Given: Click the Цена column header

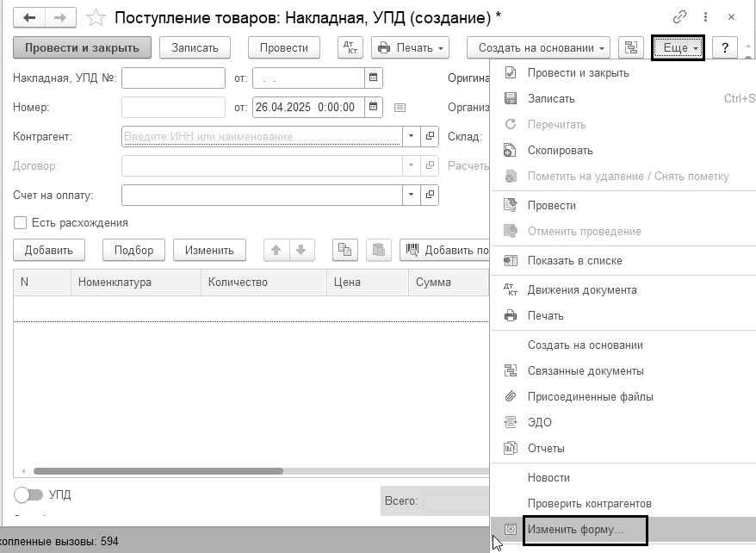Looking at the screenshot, I should tap(368, 282).
